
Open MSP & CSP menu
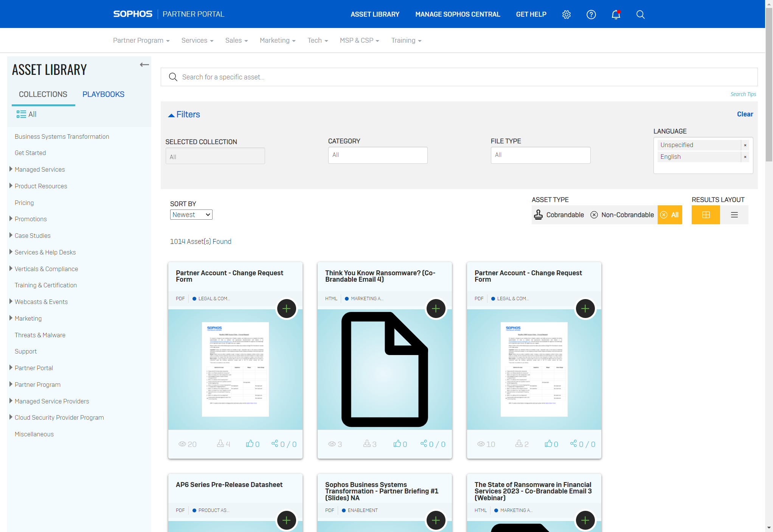pos(359,40)
